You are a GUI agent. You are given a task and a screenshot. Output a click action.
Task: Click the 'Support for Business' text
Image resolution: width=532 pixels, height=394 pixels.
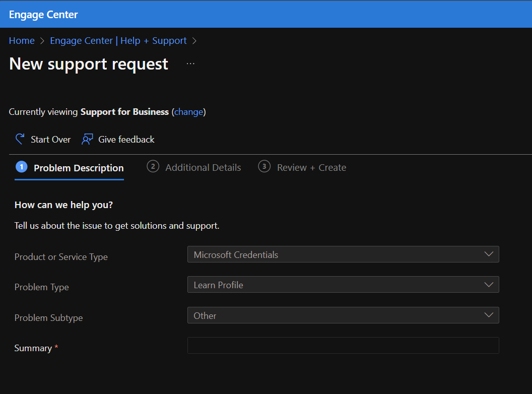[124, 112]
